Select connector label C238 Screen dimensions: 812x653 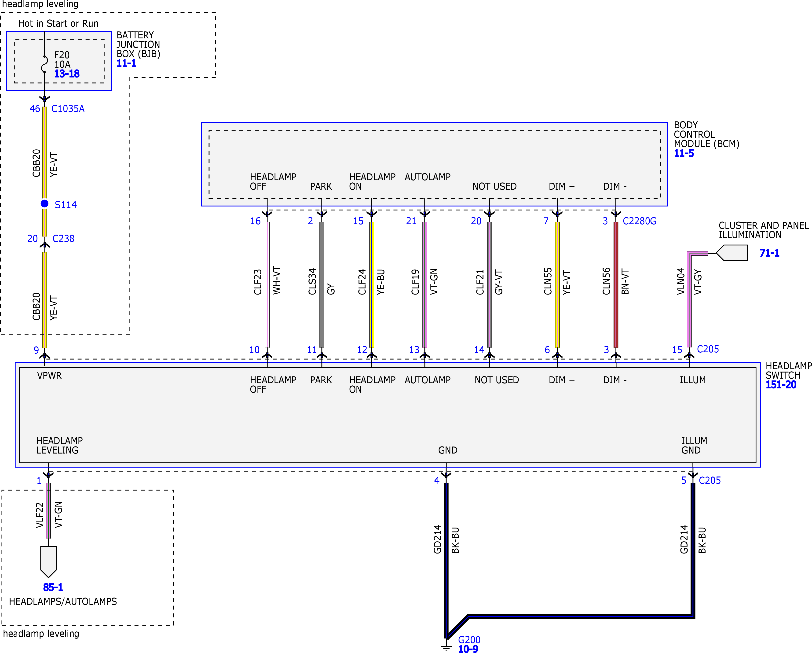point(63,239)
